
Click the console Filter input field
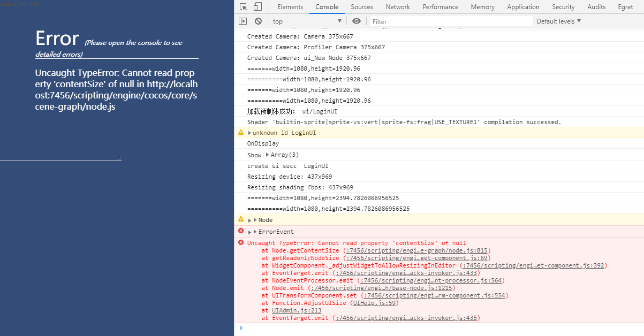[x=451, y=21]
